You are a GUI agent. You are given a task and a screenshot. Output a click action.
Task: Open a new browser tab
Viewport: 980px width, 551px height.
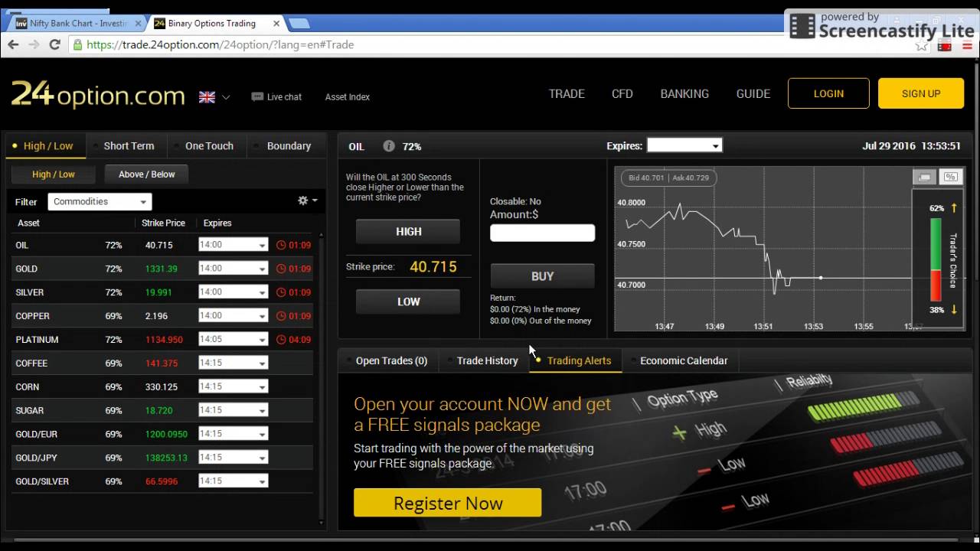point(299,23)
